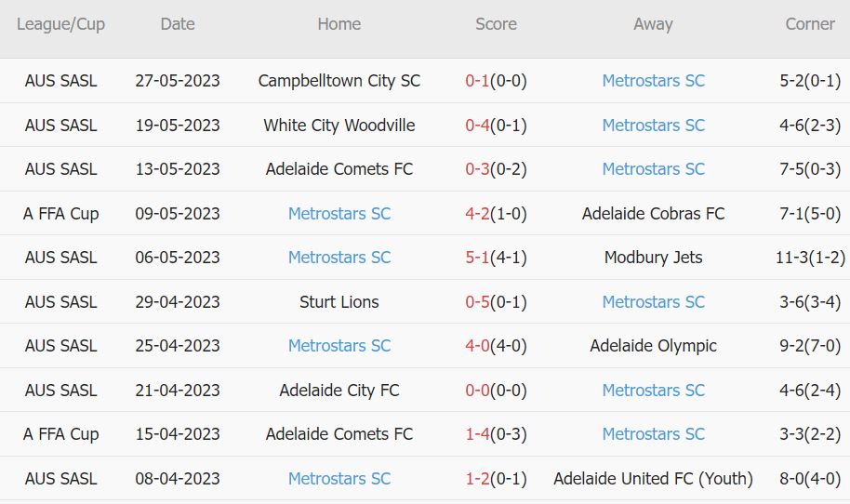Click the 1-2 score on 08-04-2023
Screen dimensions: 850x504
click(477, 479)
